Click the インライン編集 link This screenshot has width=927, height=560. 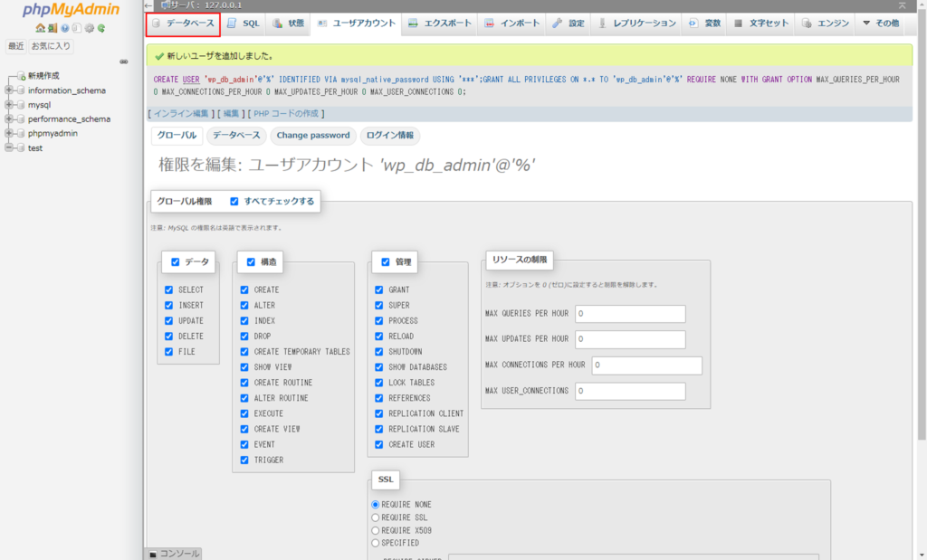pyautogui.click(x=181, y=114)
